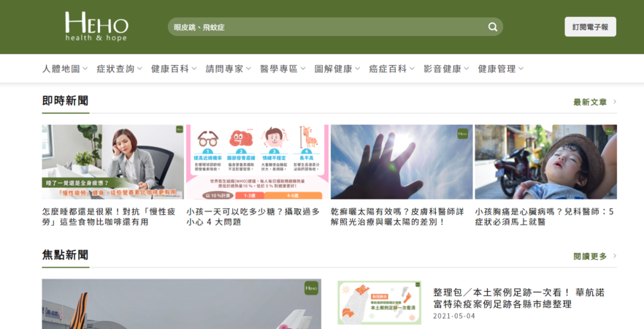The width and height of the screenshot is (644, 329).
Task: Read the 小孩胸痛是心臟病嗎 article headline
Action: (545, 216)
